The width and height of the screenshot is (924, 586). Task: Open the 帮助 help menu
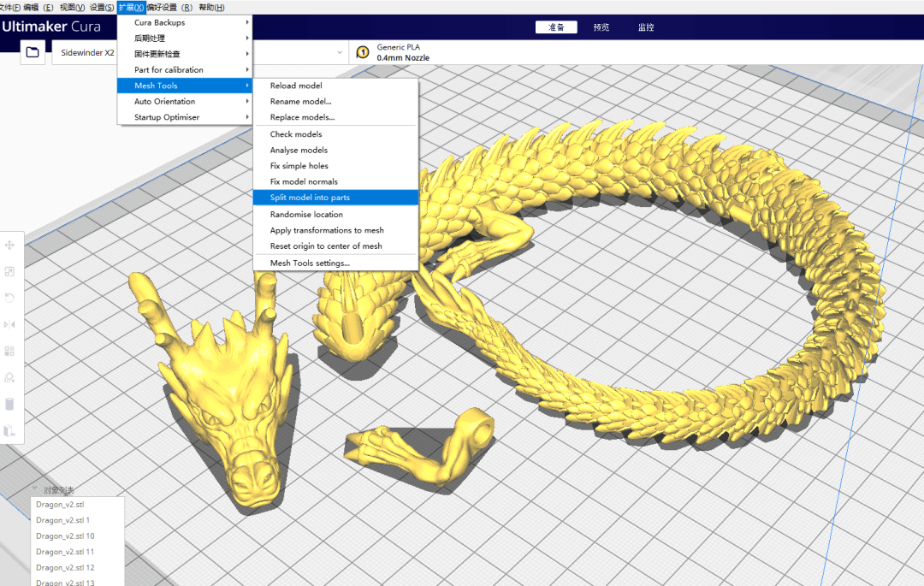(211, 7)
